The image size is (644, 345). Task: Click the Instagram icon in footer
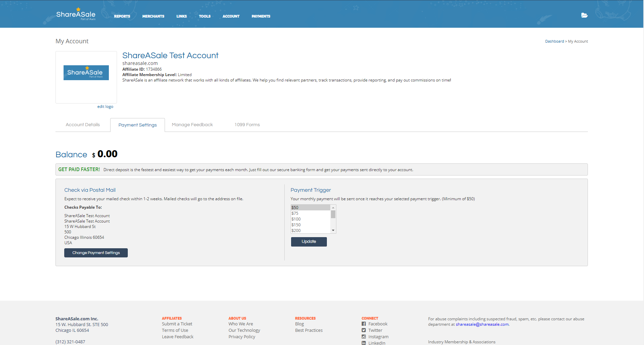364,337
